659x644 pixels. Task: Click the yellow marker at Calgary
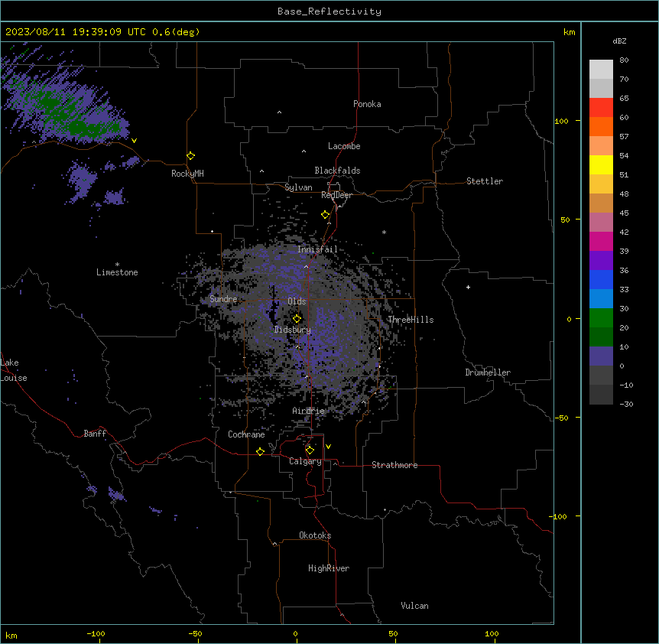tap(310, 450)
